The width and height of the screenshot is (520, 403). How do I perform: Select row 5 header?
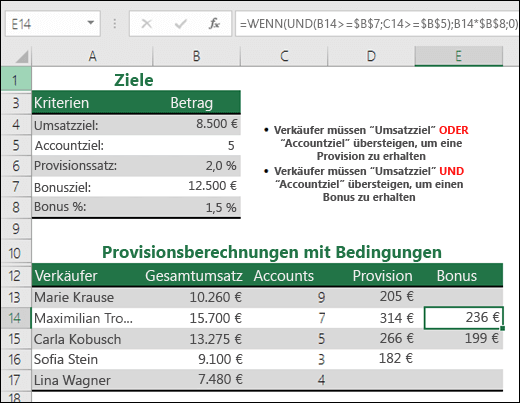coord(16,145)
